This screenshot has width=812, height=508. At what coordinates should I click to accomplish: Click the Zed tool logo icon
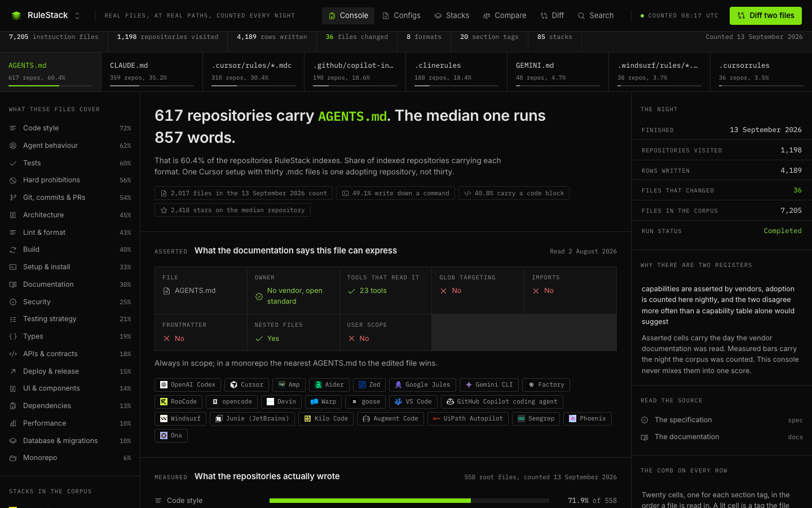[362, 385]
